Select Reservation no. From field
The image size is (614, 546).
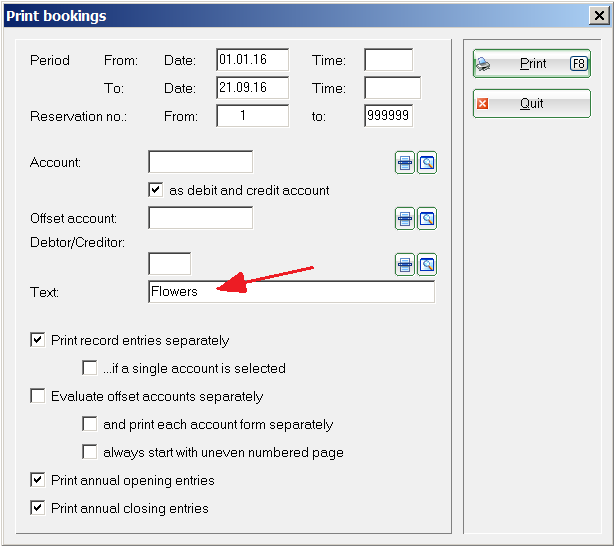tap(253, 116)
